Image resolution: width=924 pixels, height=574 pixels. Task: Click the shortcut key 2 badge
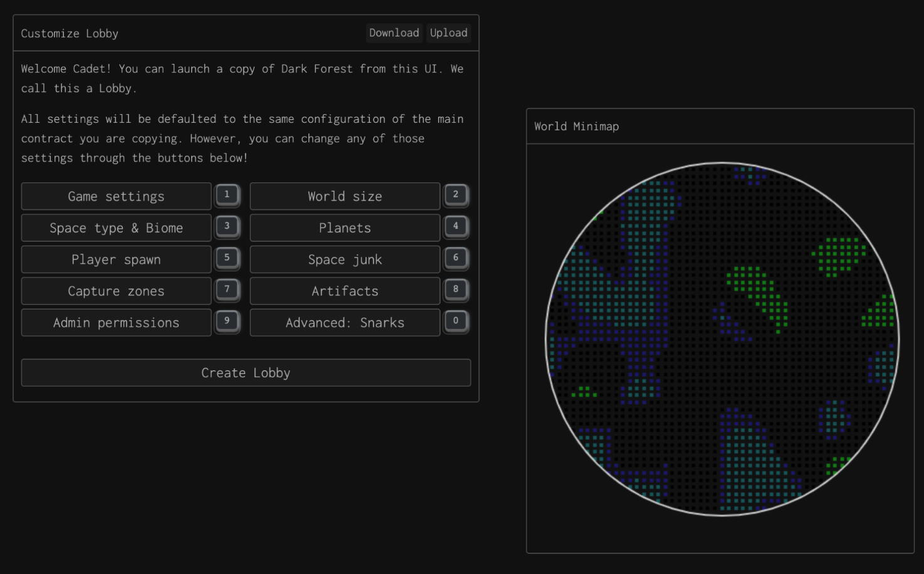pos(456,195)
